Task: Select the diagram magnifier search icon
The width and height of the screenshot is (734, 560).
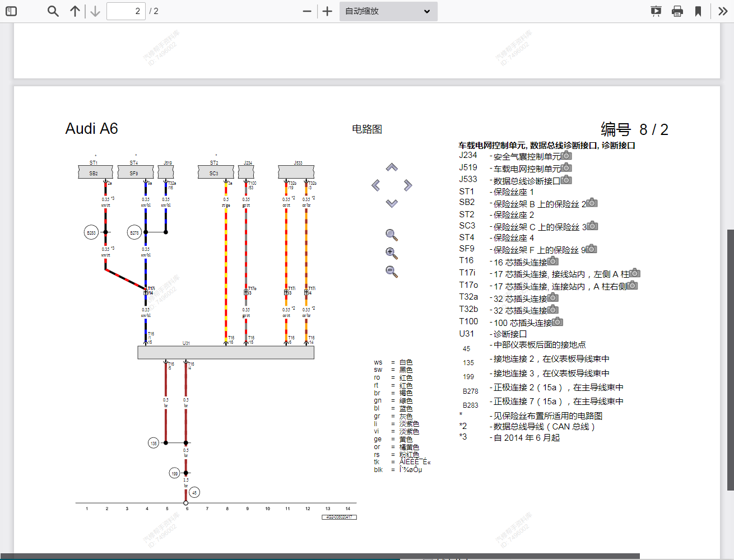Action: click(392, 235)
